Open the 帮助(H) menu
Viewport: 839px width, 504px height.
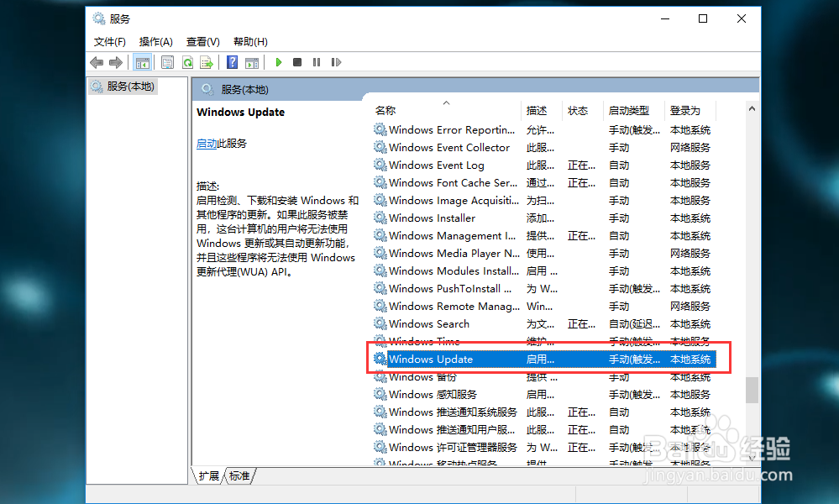(250, 42)
